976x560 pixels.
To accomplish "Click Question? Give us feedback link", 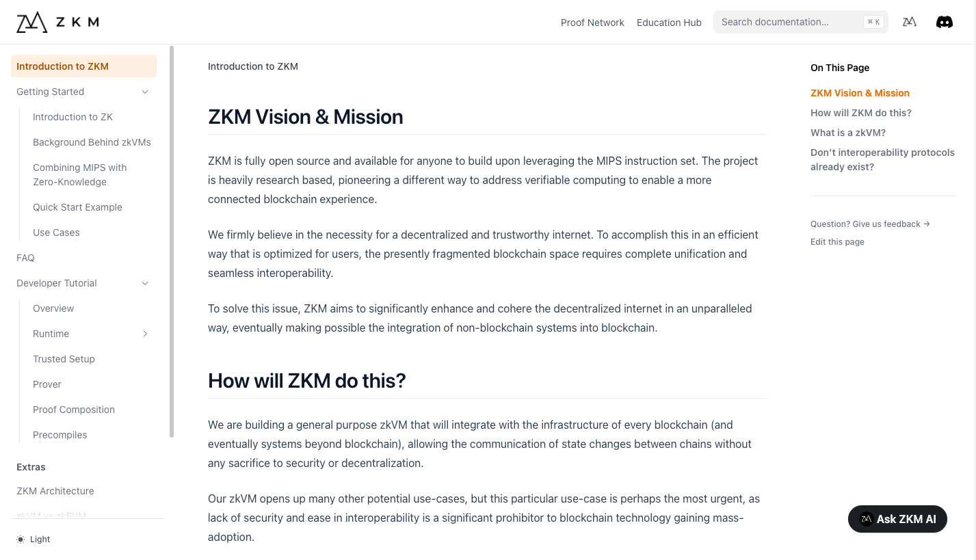I will pos(870,224).
